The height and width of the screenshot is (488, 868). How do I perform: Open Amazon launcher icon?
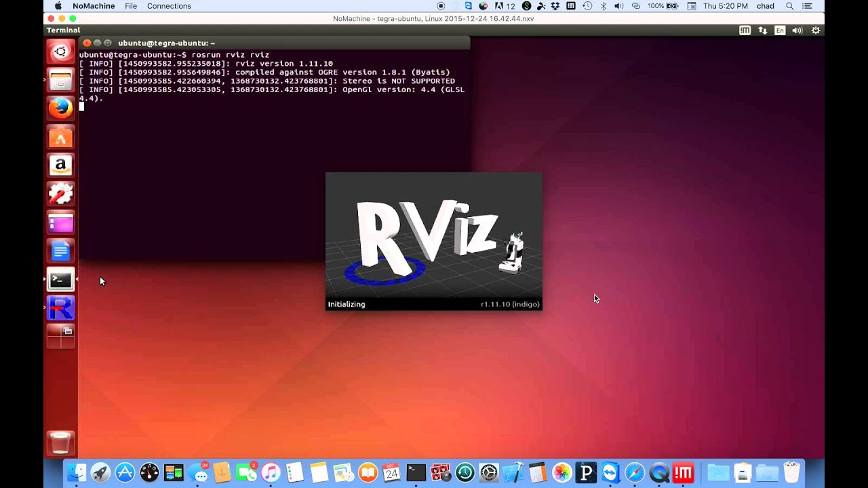click(x=60, y=165)
